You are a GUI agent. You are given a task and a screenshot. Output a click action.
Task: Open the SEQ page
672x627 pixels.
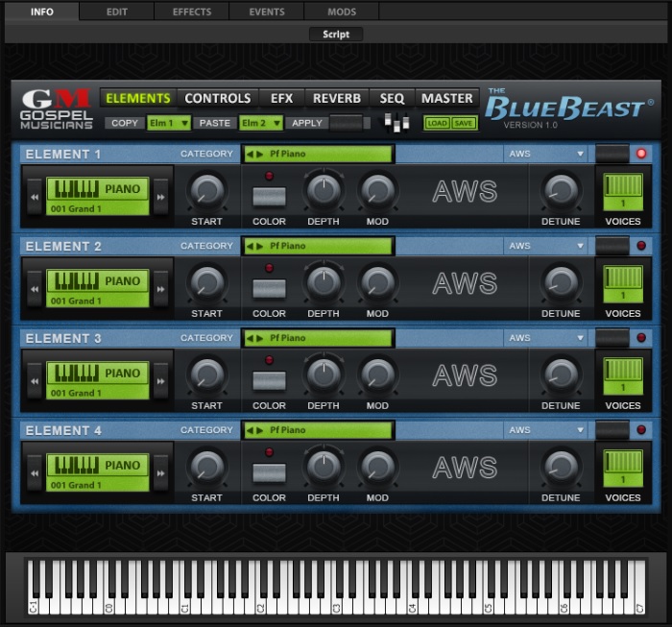(392, 99)
